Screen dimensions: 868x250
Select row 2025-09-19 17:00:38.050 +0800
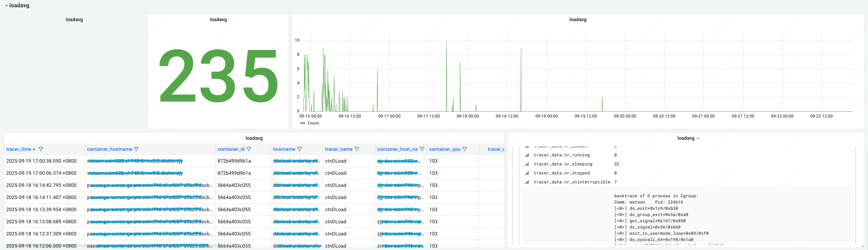pyautogui.click(x=254, y=161)
